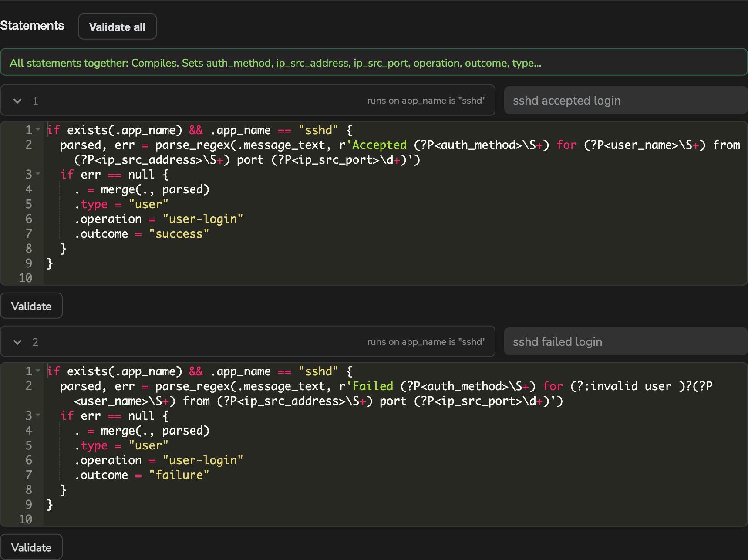This screenshot has width=748, height=560.
Task: Click '.type' on line 5 of statement 2
Action: point(91,445)
